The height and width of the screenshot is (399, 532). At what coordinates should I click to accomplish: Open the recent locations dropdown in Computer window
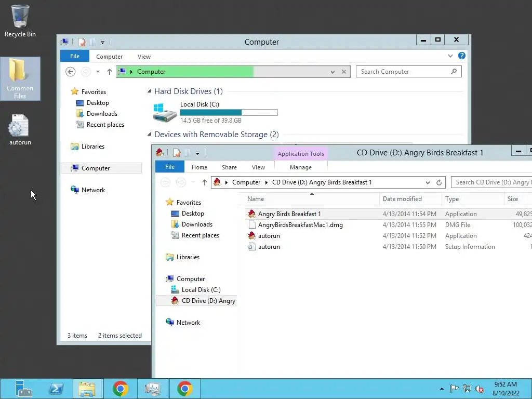[x=98, y=72]
